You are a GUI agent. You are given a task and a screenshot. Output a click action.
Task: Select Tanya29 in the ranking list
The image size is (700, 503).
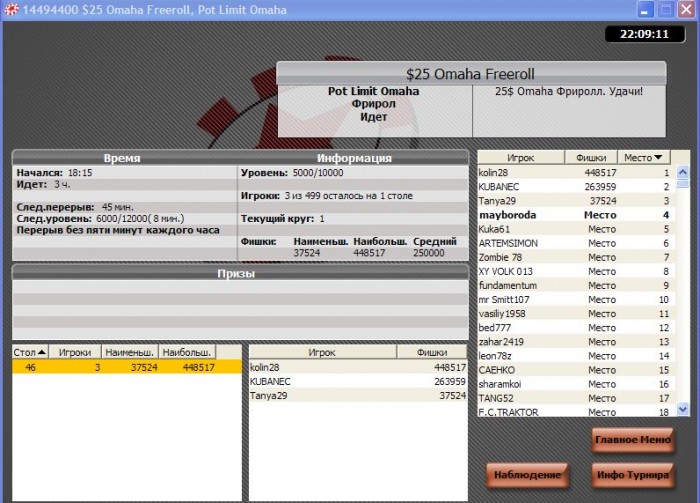(x=575, y=201)
